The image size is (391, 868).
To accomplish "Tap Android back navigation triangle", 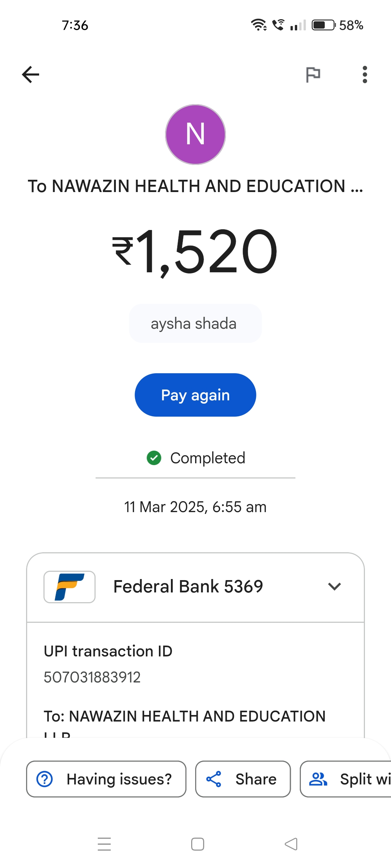I will tap(291, 844).
